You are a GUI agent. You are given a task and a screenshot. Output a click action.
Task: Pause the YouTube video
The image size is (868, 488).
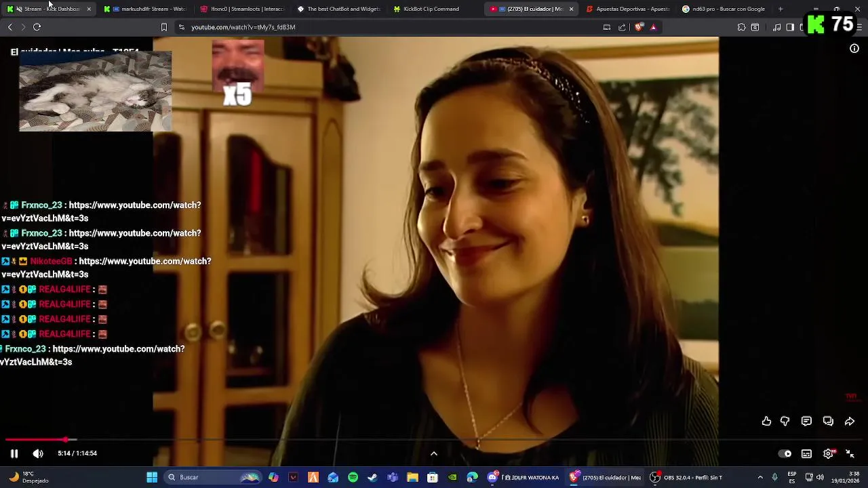14,453
